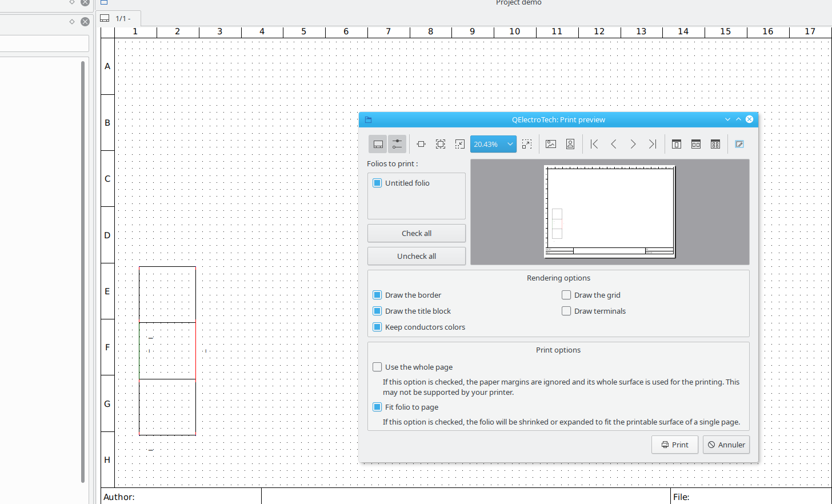The height and width of the screenshot is (504, 832).
Task: Open the 20.43% zoom dropdown
Action: 493,144
